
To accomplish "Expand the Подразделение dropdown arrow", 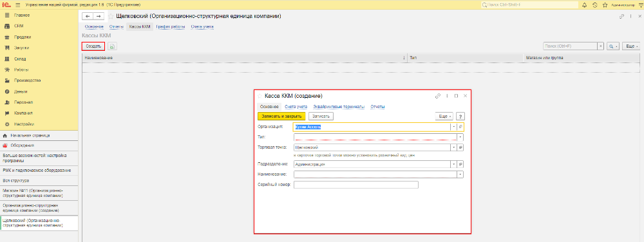I will (x=454, y=164).
